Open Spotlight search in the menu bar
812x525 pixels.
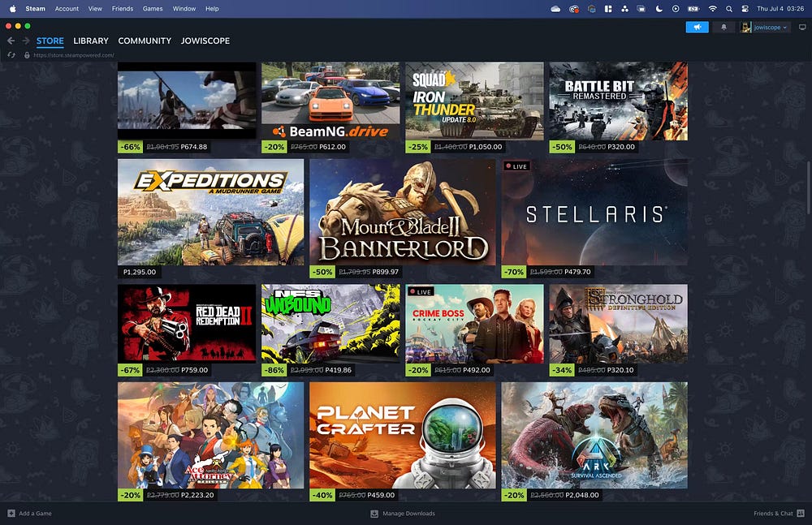coord(730,9)
